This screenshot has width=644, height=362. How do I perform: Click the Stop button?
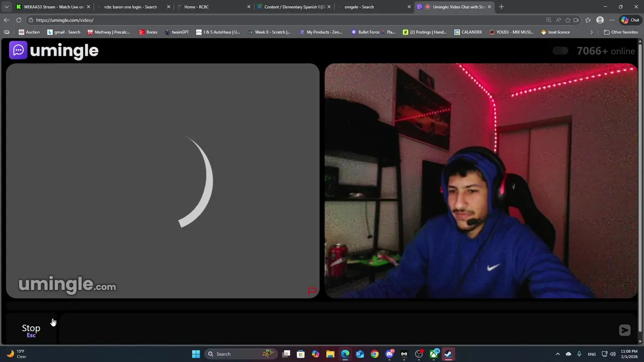(x=31, y=330)
